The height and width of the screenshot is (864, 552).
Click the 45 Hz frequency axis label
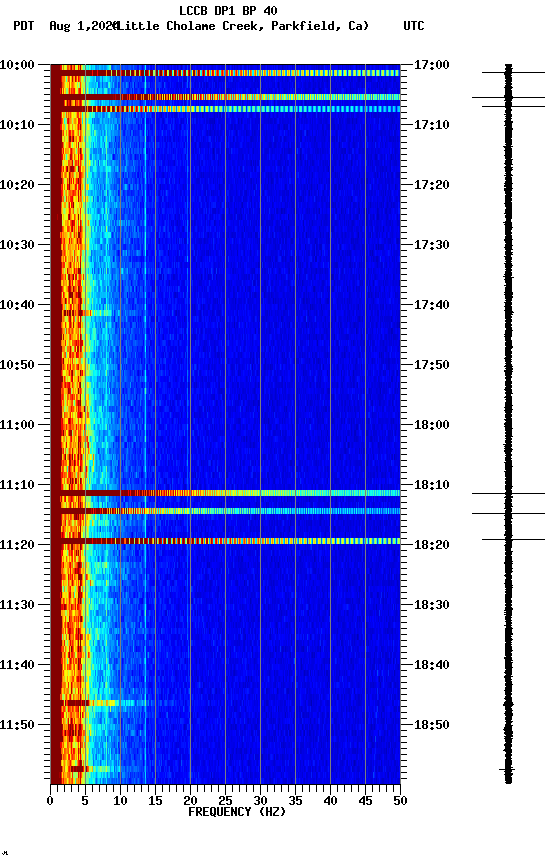[365, 801]
